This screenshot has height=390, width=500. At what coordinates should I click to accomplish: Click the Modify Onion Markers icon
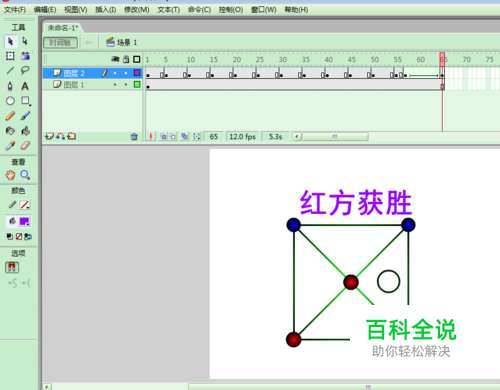coord(197,136)
